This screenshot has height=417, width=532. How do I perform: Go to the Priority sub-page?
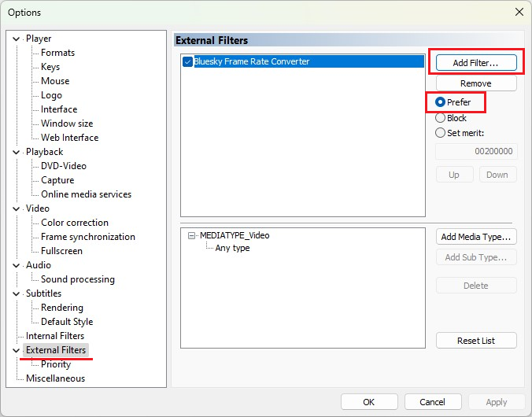(x=56, y=364)
